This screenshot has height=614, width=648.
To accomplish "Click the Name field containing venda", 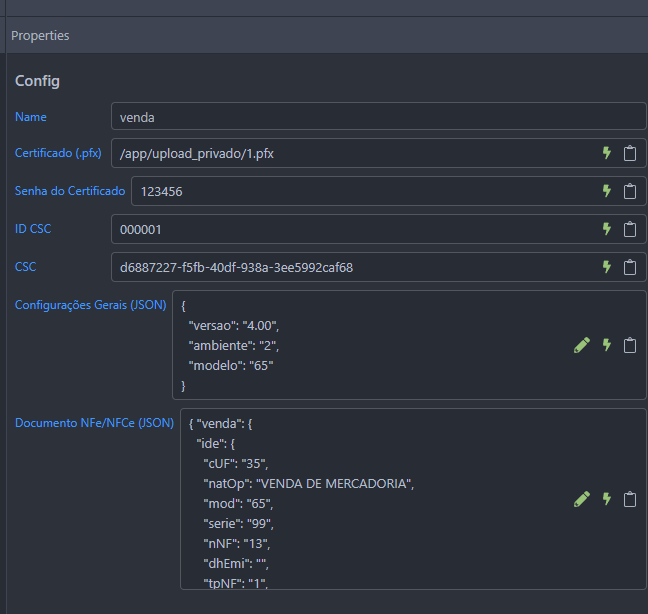I will 378,117.
